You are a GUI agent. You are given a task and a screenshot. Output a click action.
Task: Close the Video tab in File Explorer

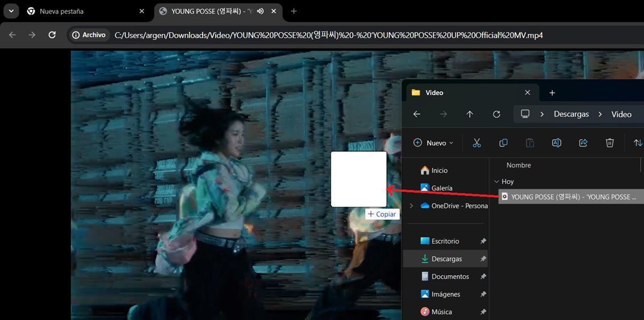click(x=528, y=93)
